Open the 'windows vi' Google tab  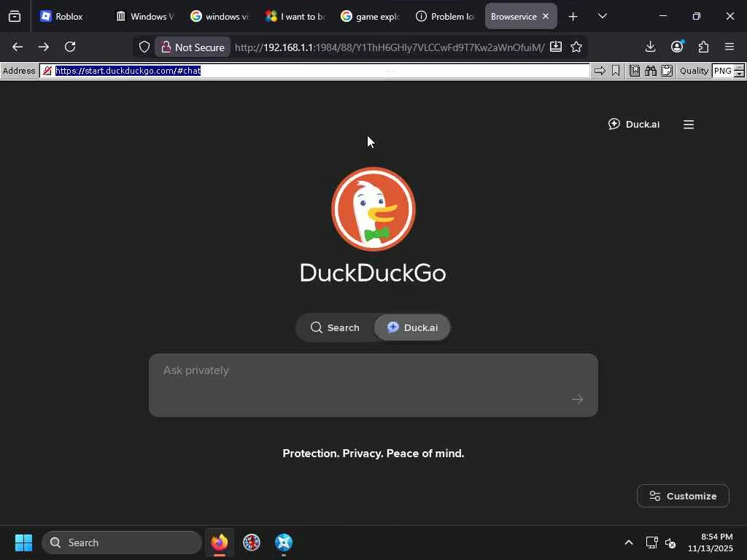point(220,16)
